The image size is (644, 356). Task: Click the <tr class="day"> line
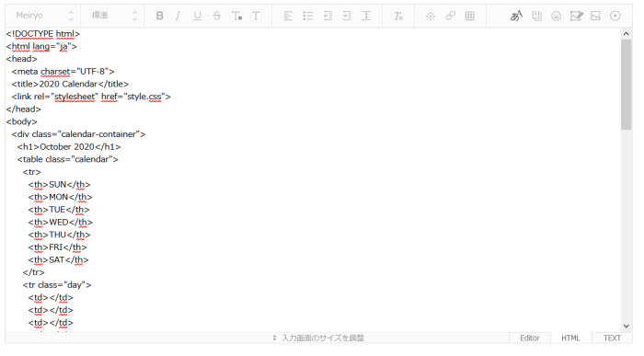coord(57,284)
